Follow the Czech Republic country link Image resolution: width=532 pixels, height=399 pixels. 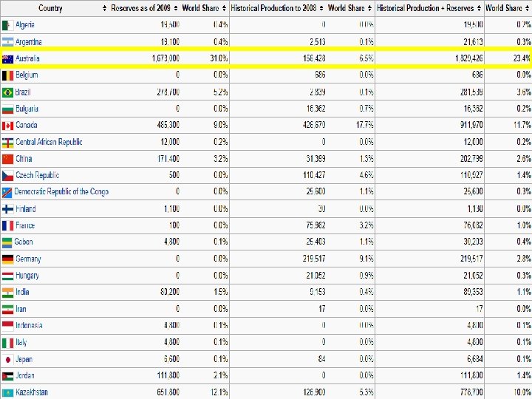[38, 175]
